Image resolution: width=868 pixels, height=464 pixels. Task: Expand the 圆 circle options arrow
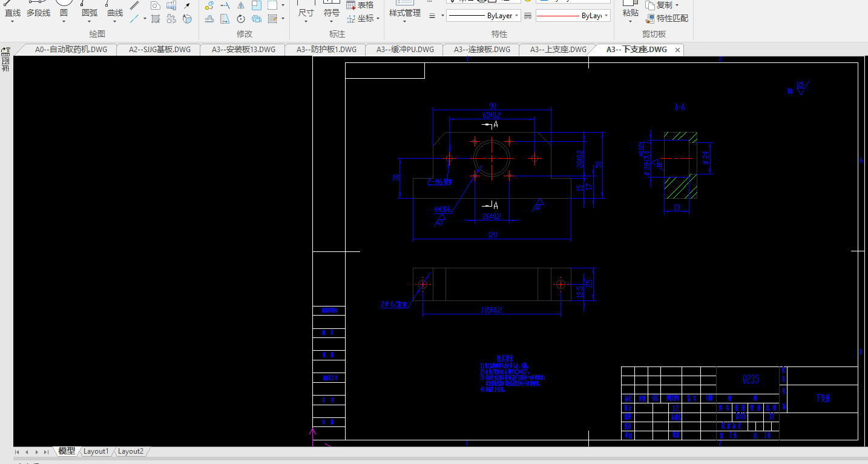64,22
